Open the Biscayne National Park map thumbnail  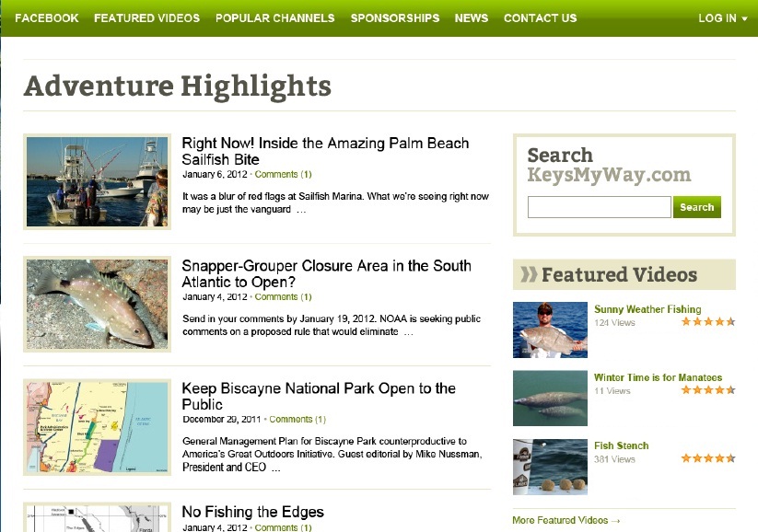point(97,427)
